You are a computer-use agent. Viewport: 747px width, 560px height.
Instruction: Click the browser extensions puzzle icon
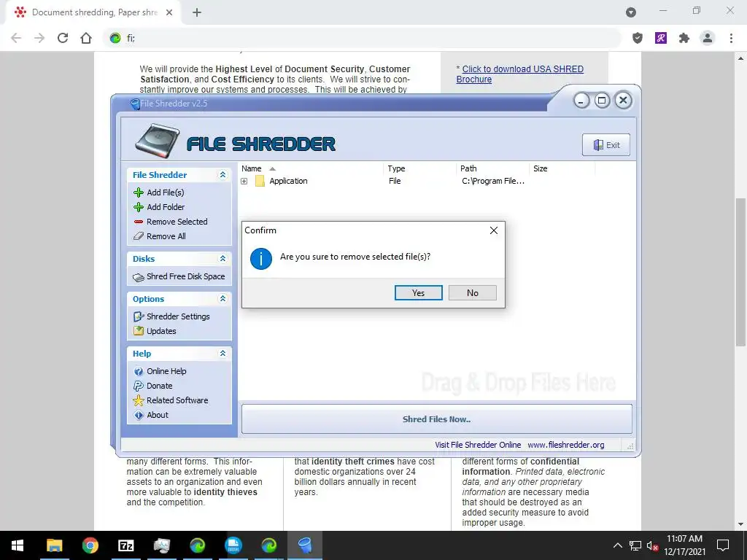(684, 38)
